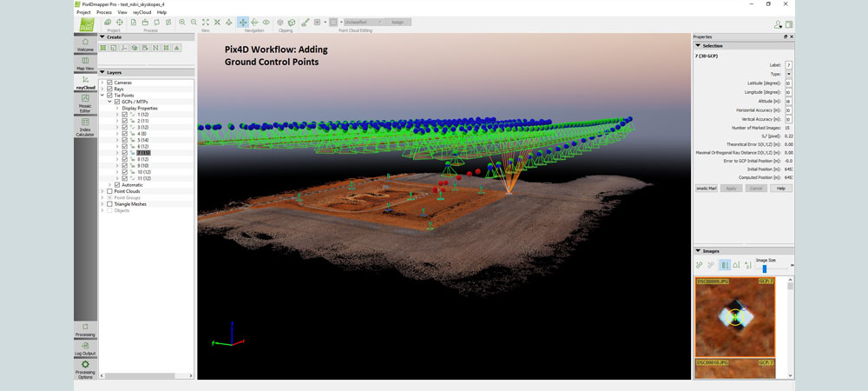Open the Project menu
This screenshot has width=868, height=391.
(x=83, y=11)
